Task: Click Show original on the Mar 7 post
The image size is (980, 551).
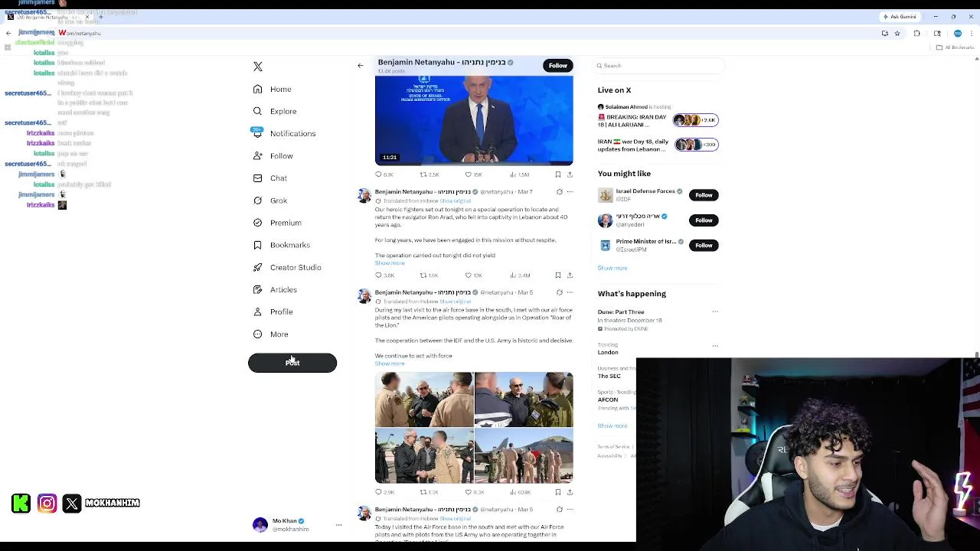Action: (x=456, y=201)
